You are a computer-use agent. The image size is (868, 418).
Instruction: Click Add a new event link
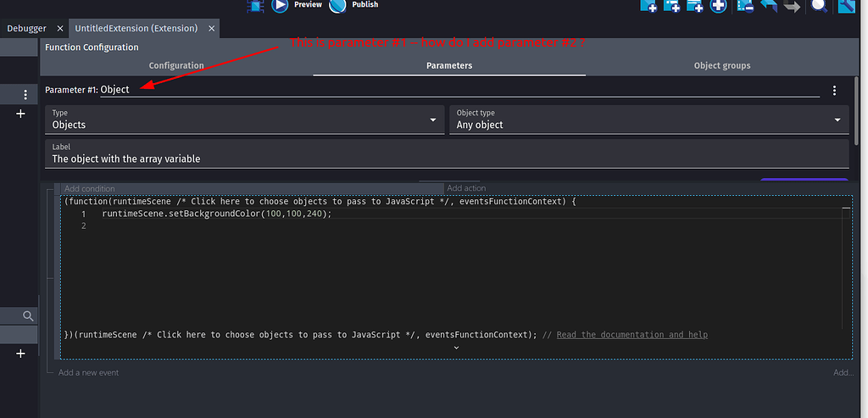[88, 372]
